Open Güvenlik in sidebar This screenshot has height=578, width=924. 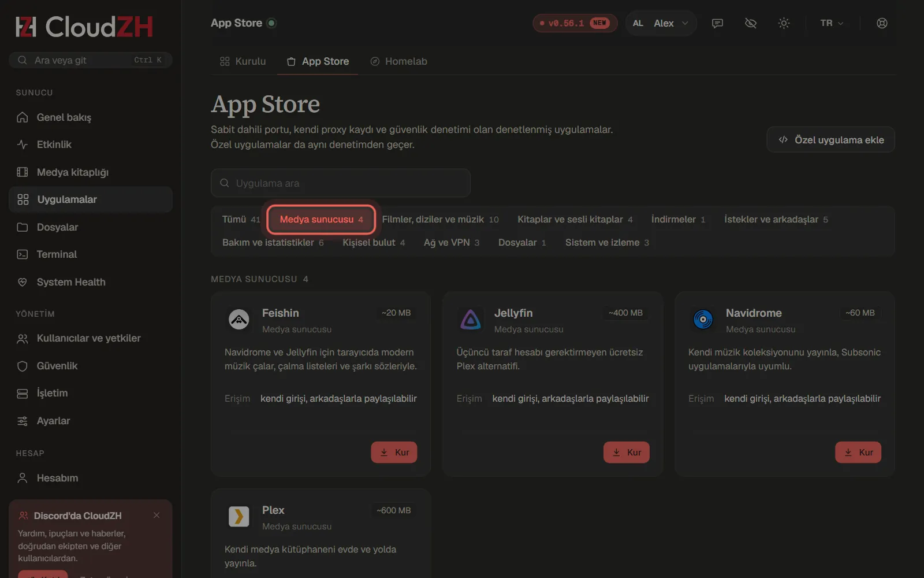click(x=90, y=366)
